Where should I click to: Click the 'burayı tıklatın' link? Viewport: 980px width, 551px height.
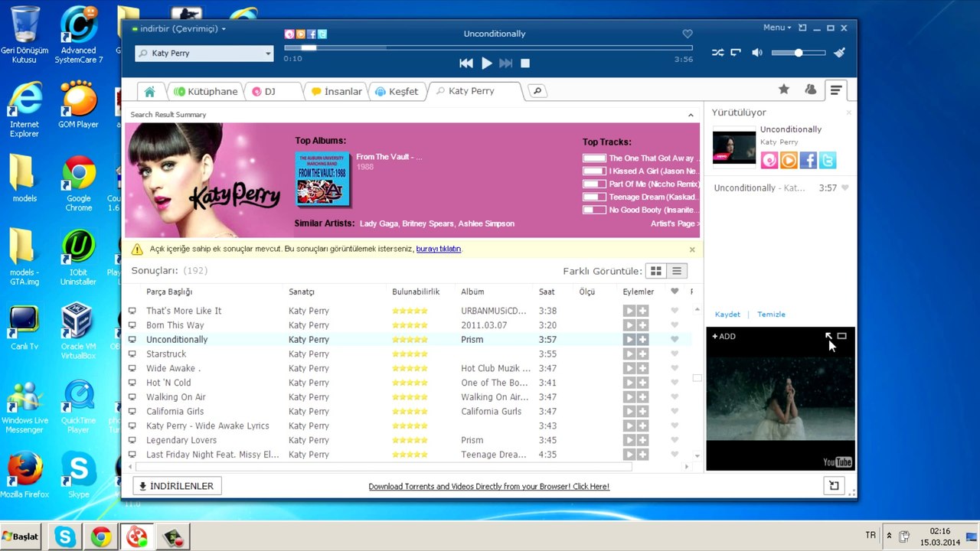click(x=439, y=249)
